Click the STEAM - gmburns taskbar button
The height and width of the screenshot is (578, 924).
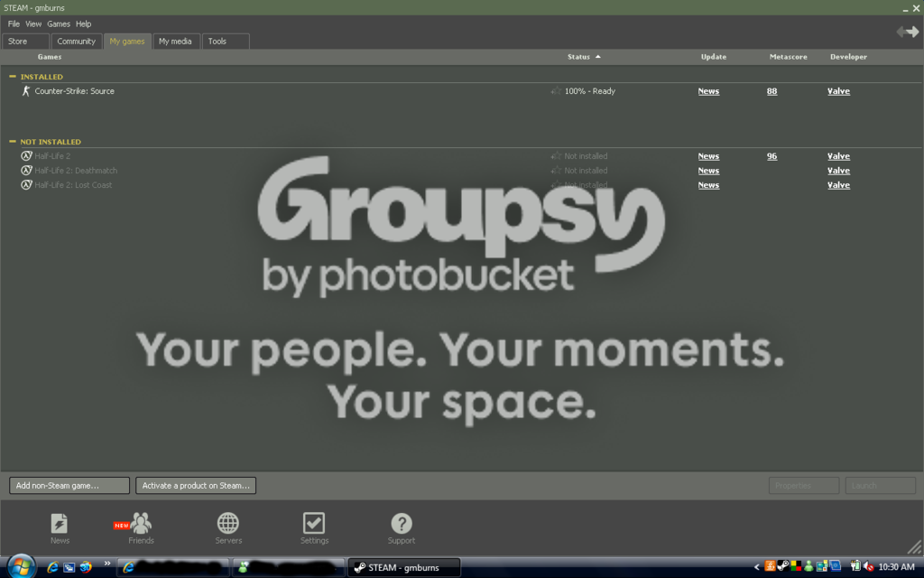click(403, 567)
